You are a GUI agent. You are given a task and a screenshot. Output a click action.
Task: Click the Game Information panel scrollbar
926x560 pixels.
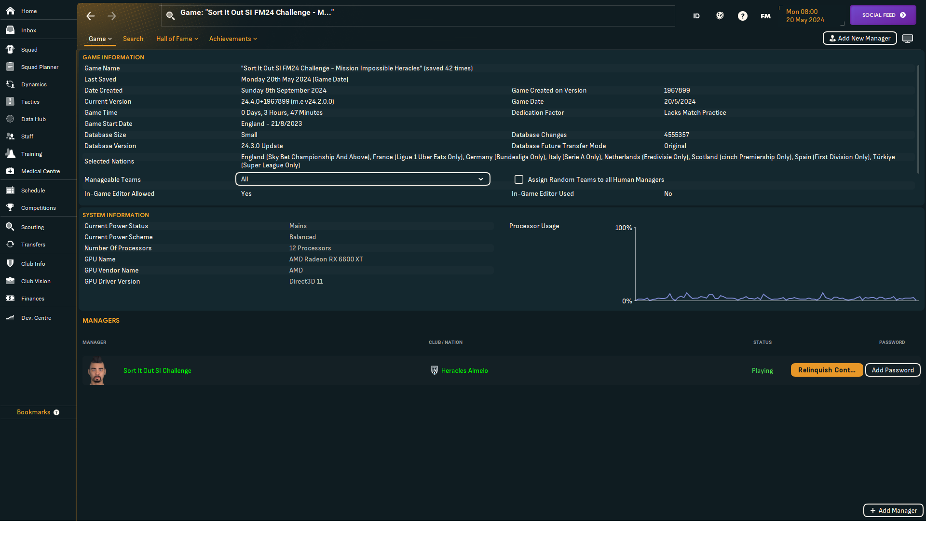918,120
